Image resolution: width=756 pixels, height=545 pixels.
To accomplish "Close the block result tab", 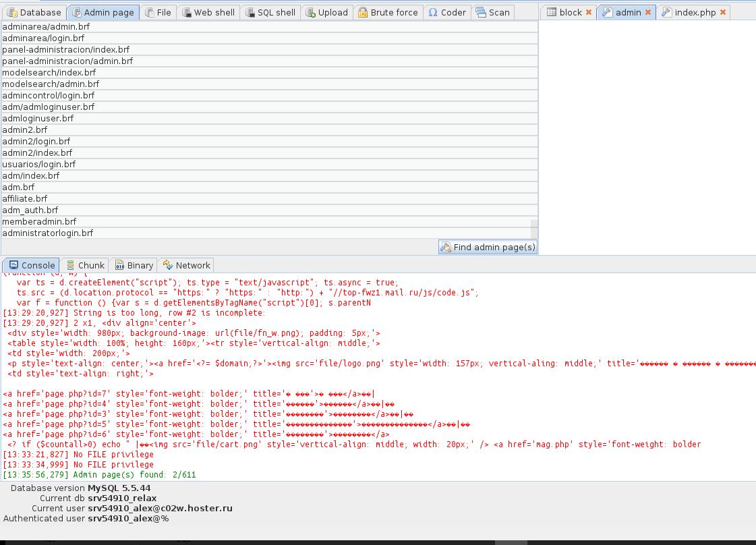I will pyautogui.click(x=589, y=12).
